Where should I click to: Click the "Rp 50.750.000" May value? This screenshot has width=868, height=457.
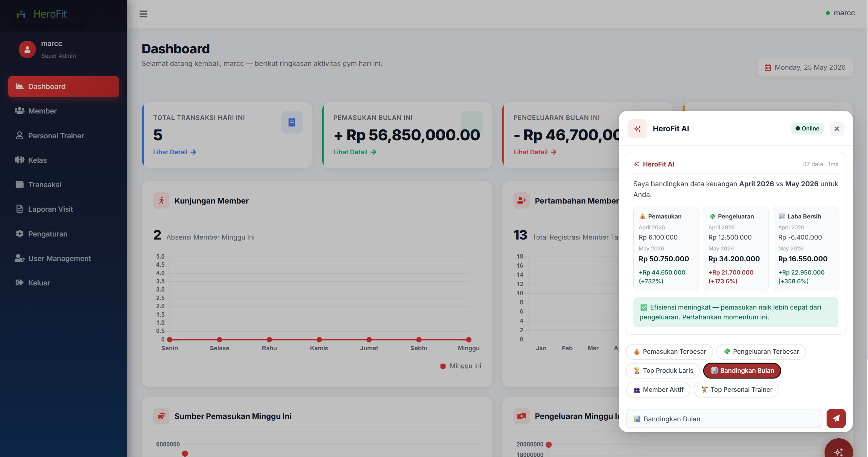pyautogui.click(x=664, y=259)
